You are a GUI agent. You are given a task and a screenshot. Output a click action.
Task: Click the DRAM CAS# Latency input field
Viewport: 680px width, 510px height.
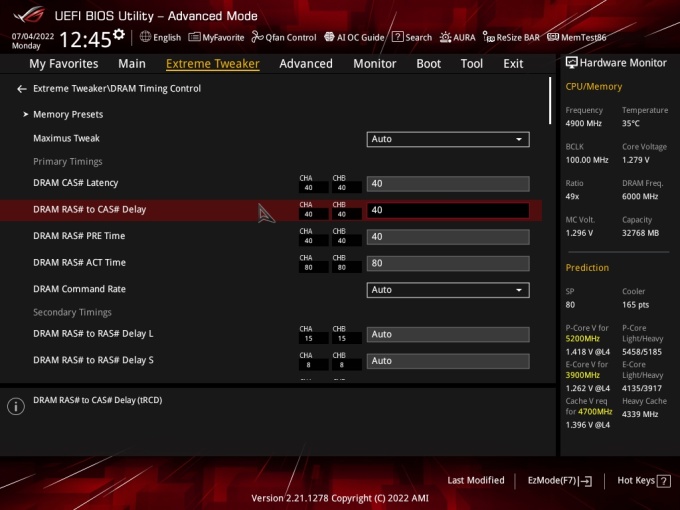[448, 183]
